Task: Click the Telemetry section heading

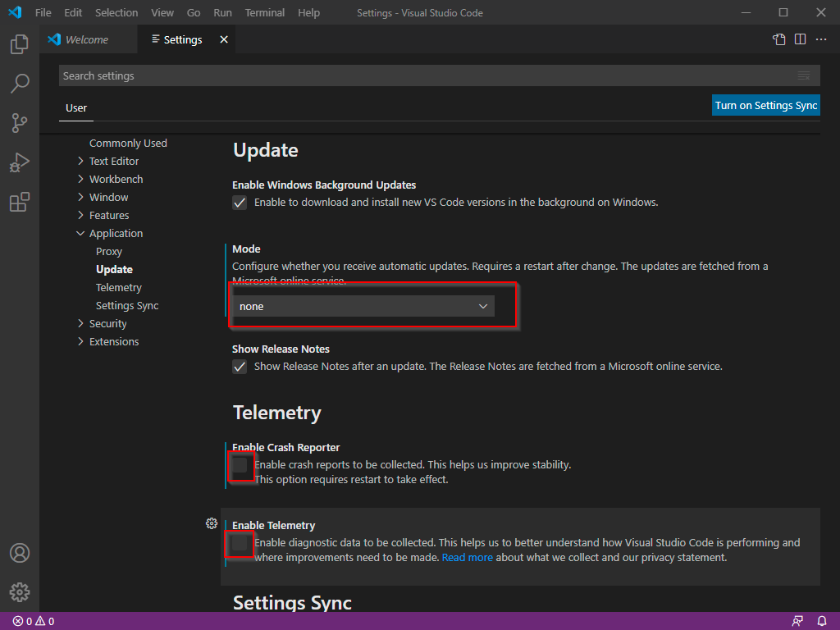Action: [277, 413]
